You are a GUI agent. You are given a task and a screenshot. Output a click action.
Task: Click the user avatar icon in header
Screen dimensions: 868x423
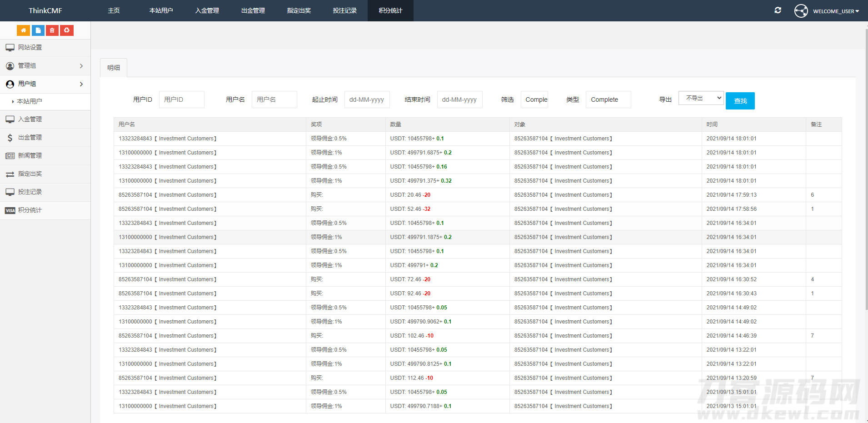tap(801, 11)
